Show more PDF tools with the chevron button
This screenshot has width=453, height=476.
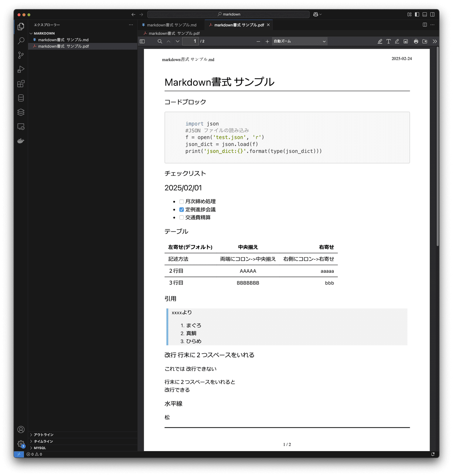[x=435, y=42]
